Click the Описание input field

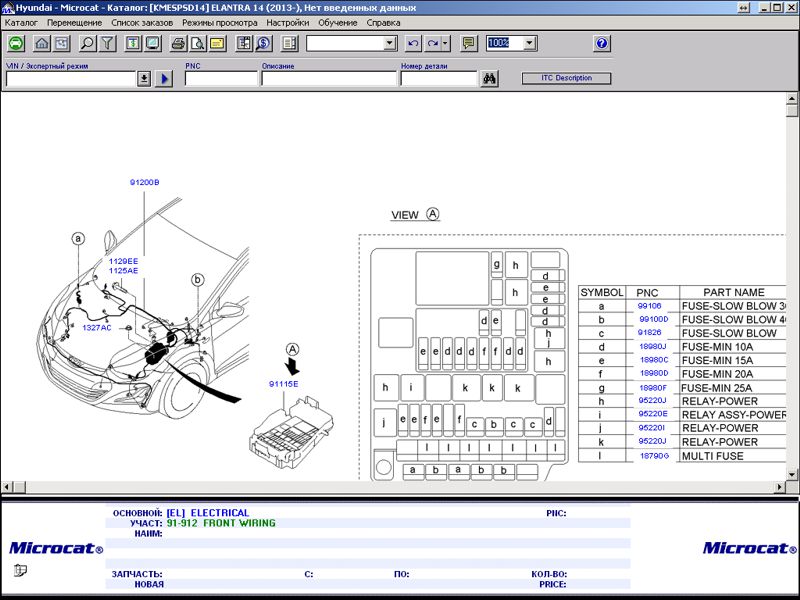pos(329,79)
